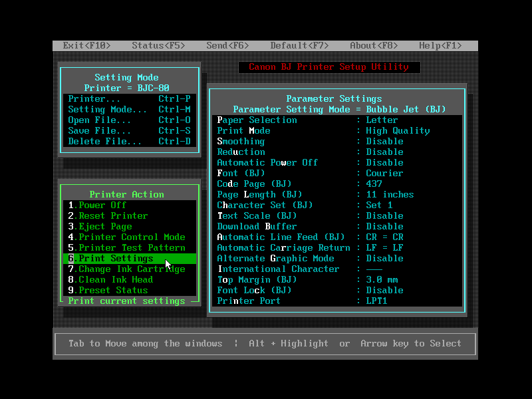The image size is (532, 399).
Task: Click the 3.0 mm margin value
Action: (382, 279)
